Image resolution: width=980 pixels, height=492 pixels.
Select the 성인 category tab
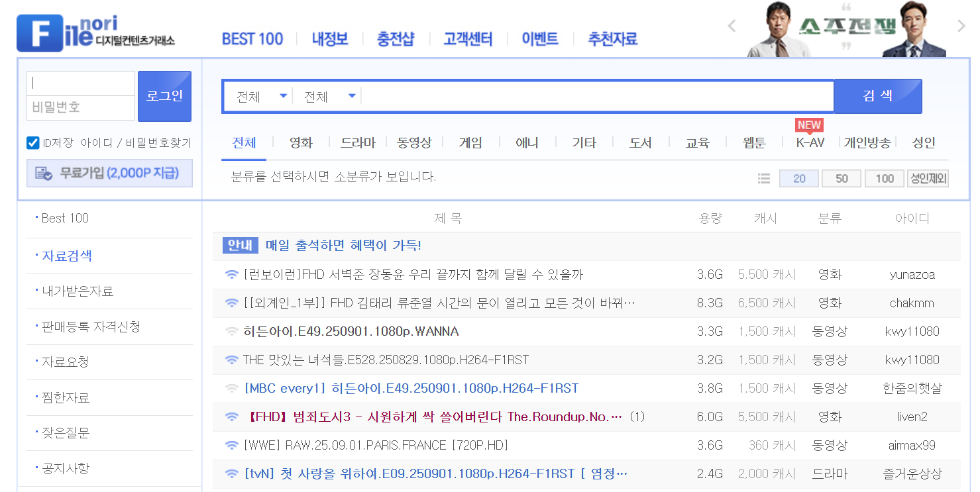[x=924, y=143]
